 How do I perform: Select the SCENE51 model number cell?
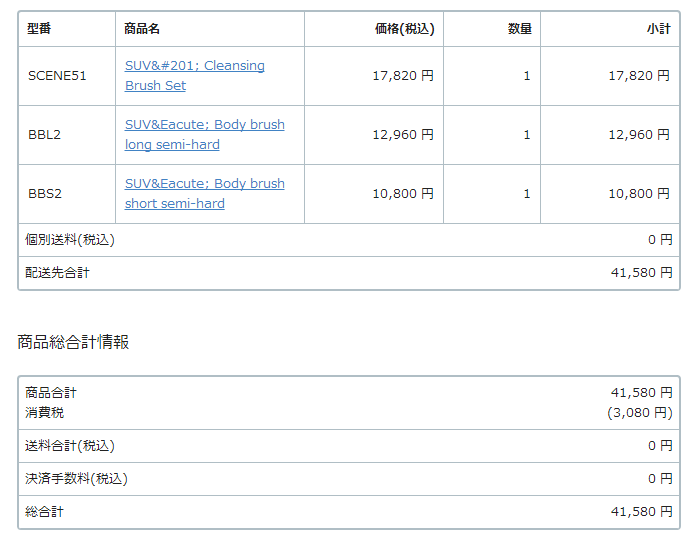point(57,76)
